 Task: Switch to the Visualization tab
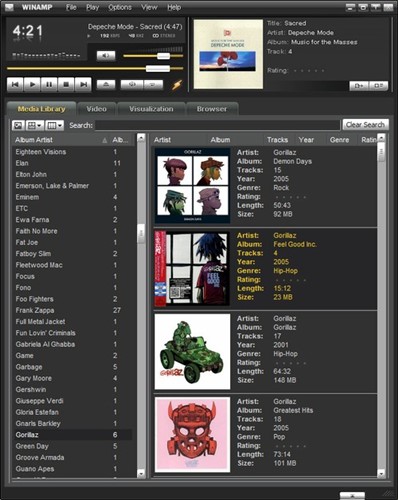(151, 109)
